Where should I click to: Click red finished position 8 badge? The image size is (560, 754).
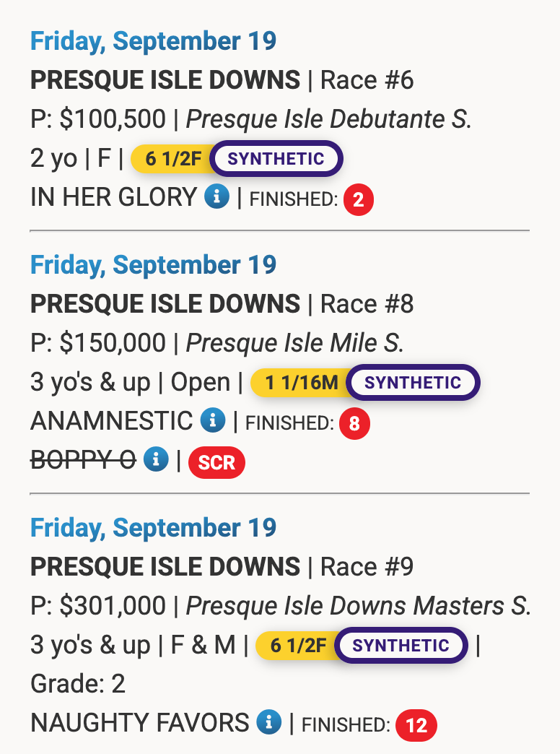click(x=354, y=424)
